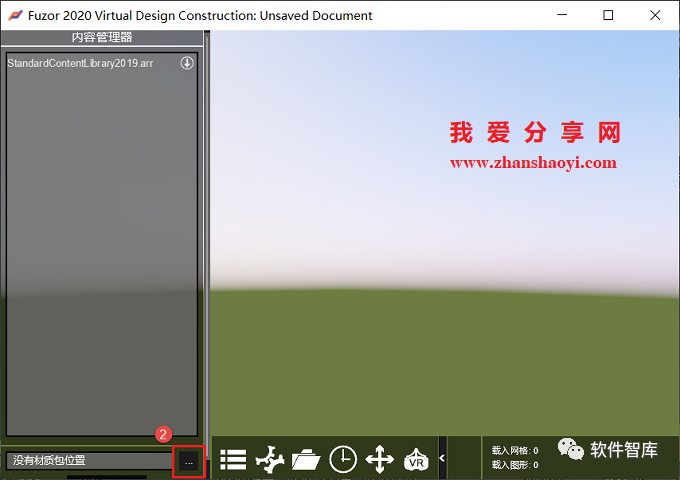Viewport: 680px width, 480px height.
Task: Close the Fuzor 2020 window
Action: pyautogui.click(x=655, y=15)
